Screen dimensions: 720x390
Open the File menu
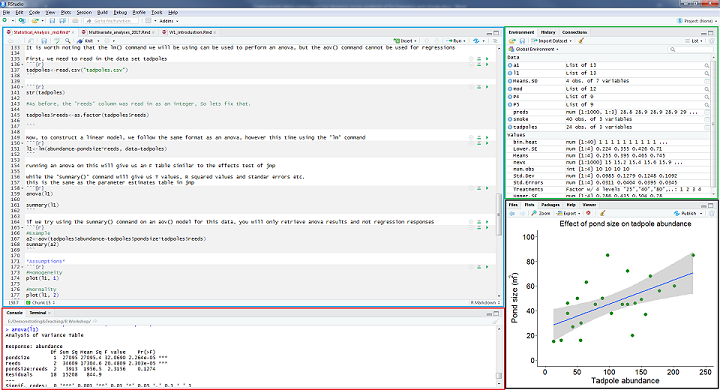tap(6, 12)
